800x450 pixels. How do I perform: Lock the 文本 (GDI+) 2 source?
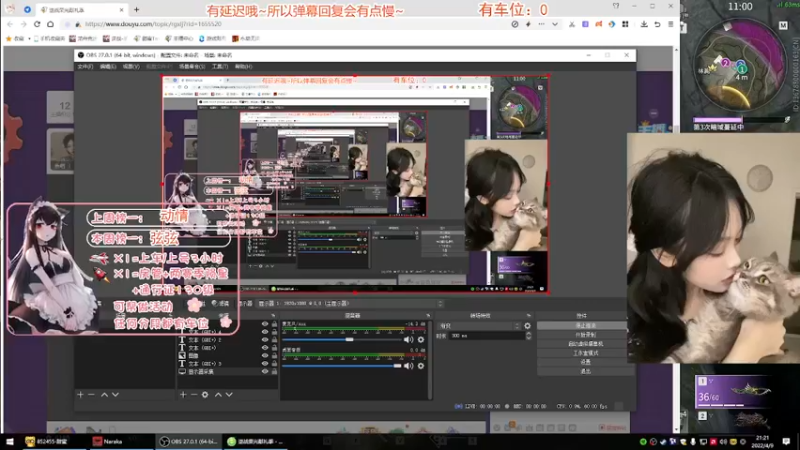pyautogui.click(x=274, y=340)
